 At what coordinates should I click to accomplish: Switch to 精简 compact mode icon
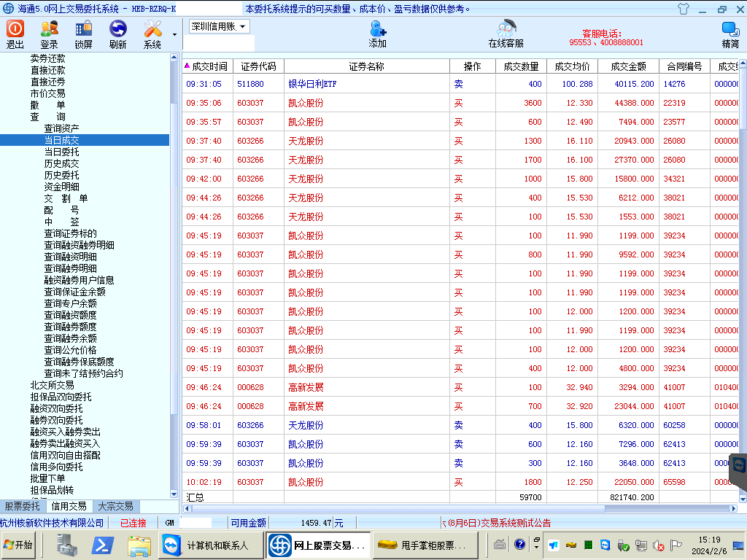[x=729, y=34]
